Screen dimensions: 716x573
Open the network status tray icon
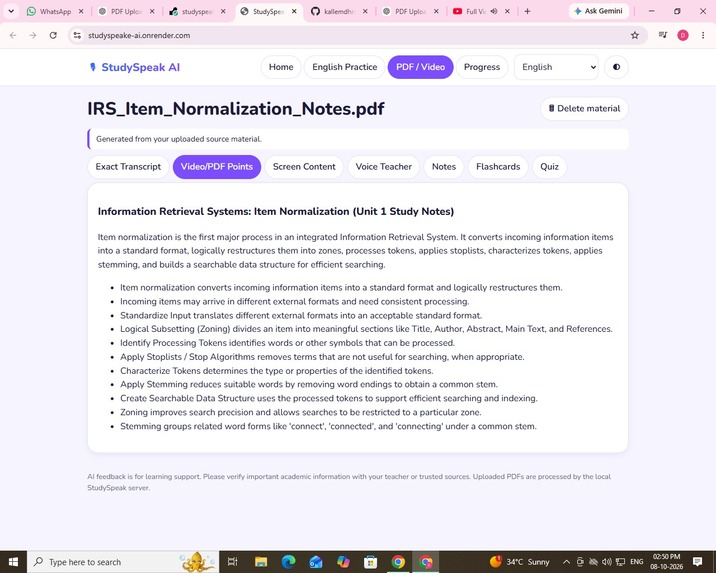click(x=620, y=562)
